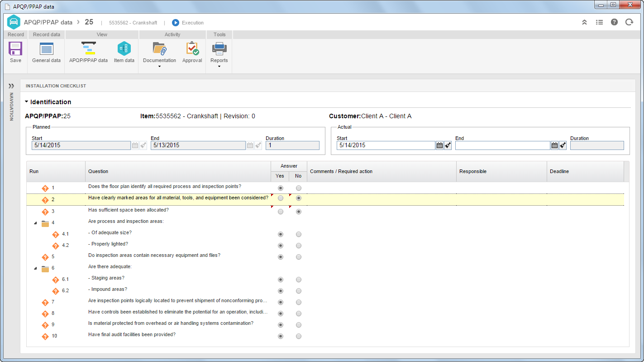Select No for question 1
Viewport: 644px width, 362px height.
tap(299, 188)
